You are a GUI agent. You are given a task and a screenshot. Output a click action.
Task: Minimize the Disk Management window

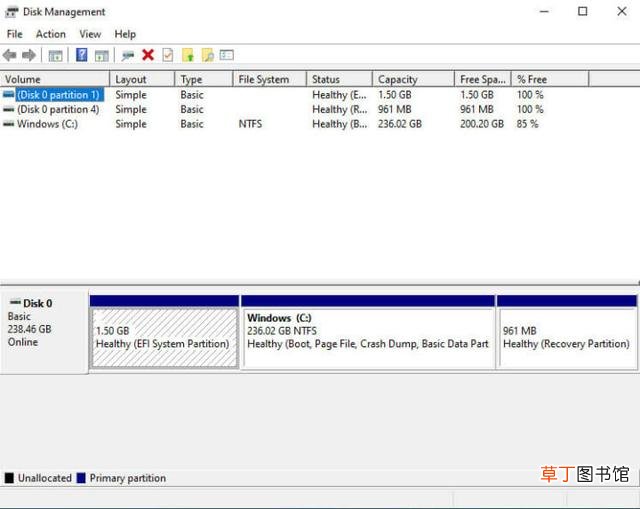[x=544, y=11]
